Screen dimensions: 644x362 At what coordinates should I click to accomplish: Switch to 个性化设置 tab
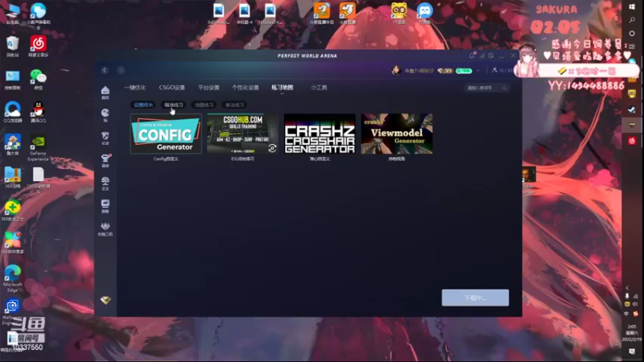click(246, 88)
